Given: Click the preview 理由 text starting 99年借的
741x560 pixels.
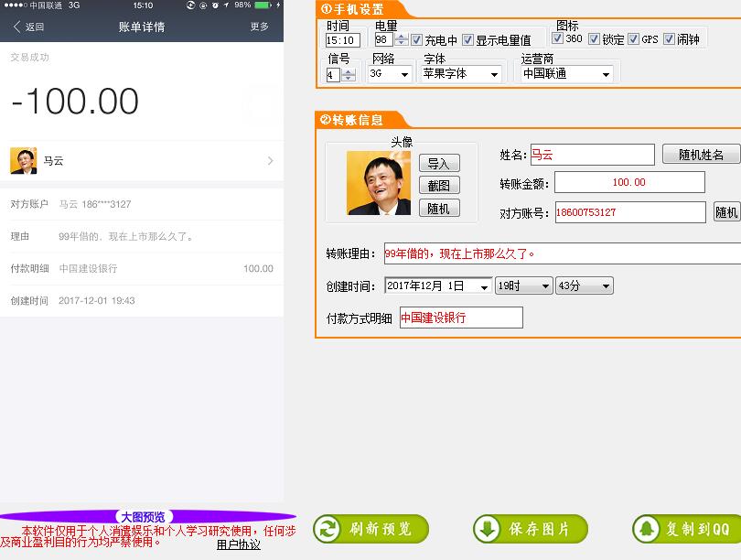Looking at the screenshot, I should [126, 236].
